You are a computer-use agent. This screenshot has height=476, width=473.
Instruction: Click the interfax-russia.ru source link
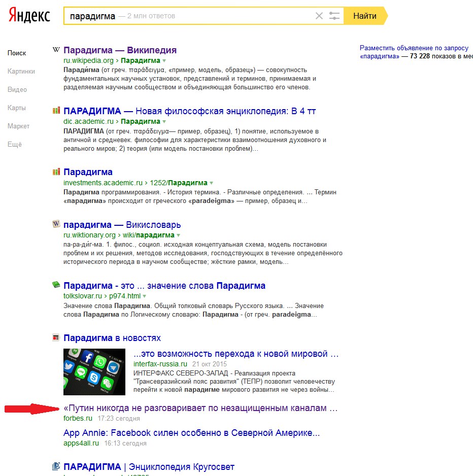[160, 364]
